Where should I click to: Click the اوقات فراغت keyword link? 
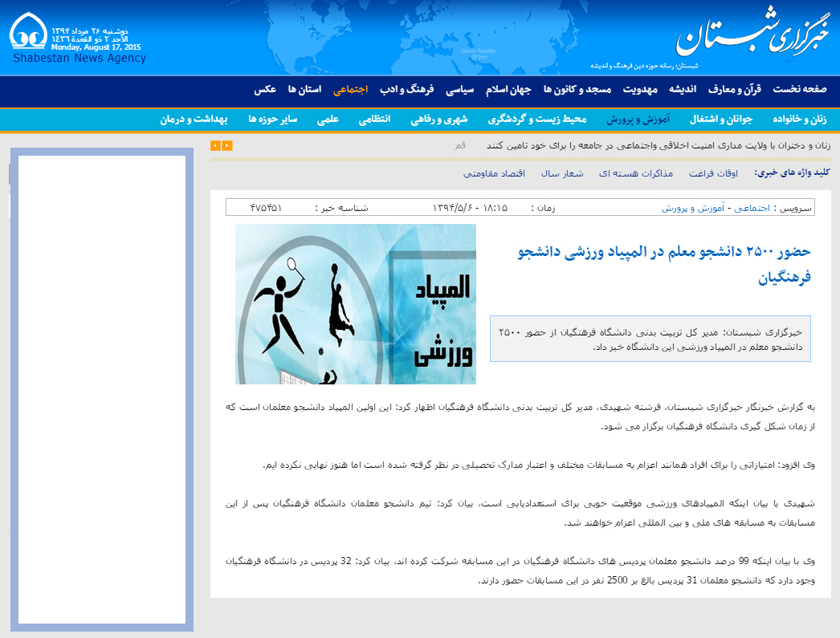(712, 173)
